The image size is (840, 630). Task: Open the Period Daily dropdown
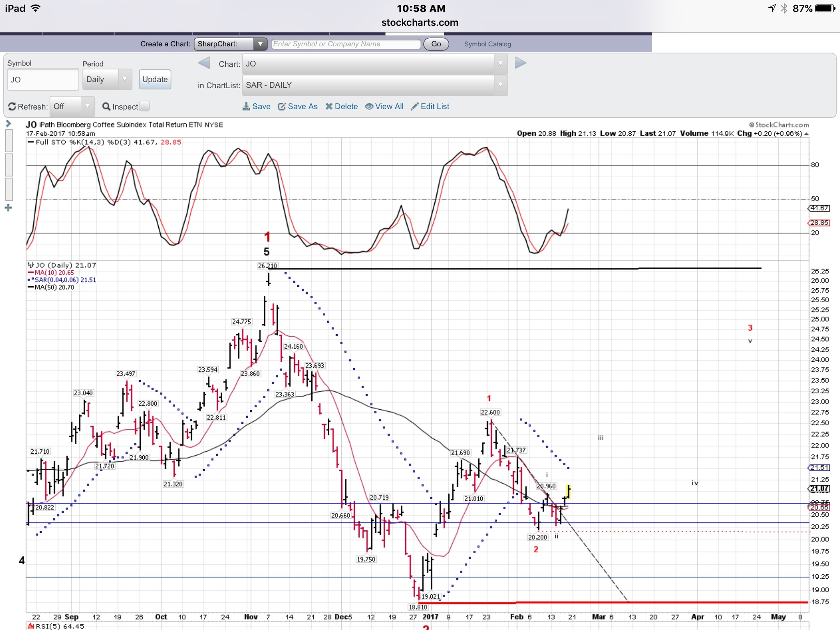point(107,79)
